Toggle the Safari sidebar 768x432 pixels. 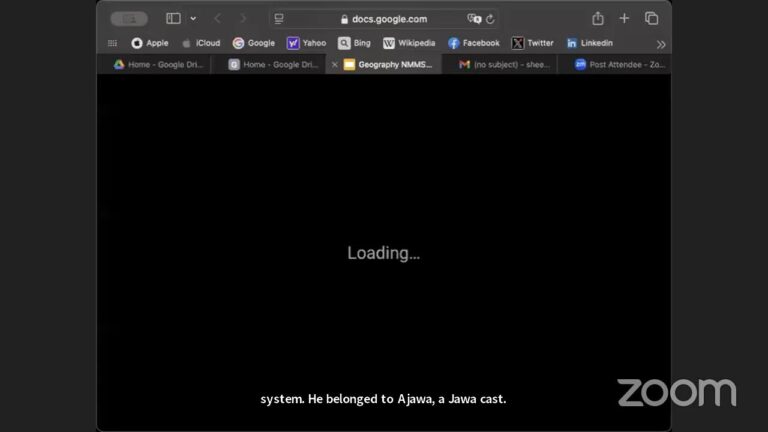tap(173, 18)
